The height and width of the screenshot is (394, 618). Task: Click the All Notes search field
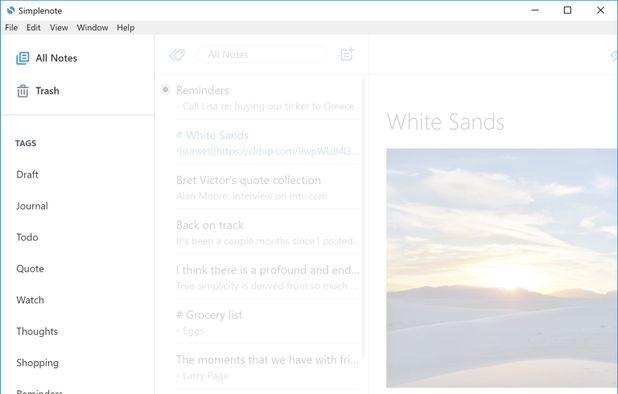261,54
